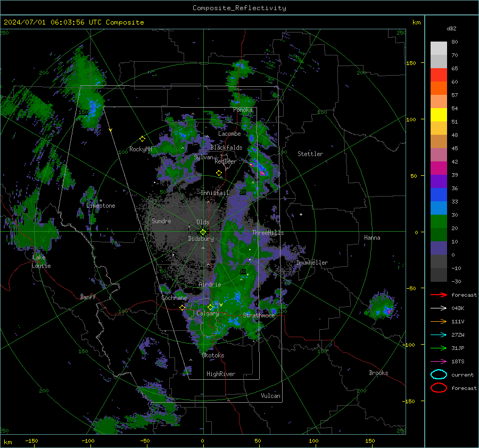Image resolution: width=479 pixels, height=448 pixels.
Task: Select the yellow diamond marker below RedDeer
Action: click(219, 173)
